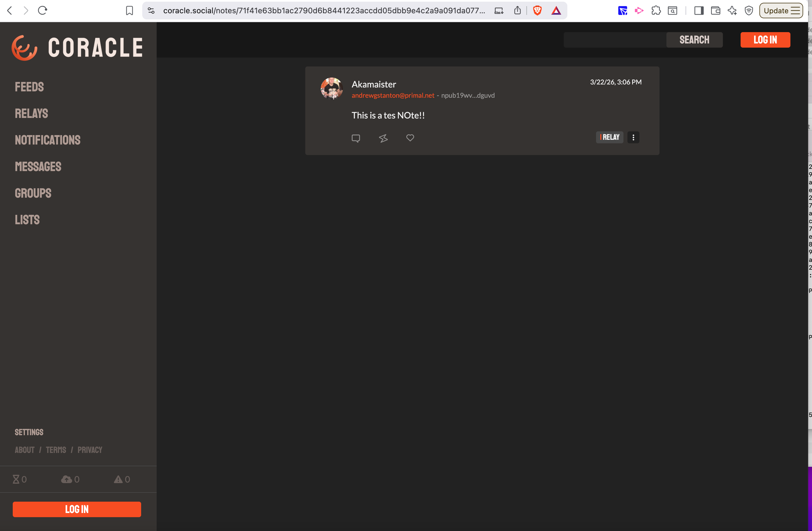Bookmark this page via bookmark icon
This screenshot has height=531, width=812.
pyautogui.click(x=129, y=11)
